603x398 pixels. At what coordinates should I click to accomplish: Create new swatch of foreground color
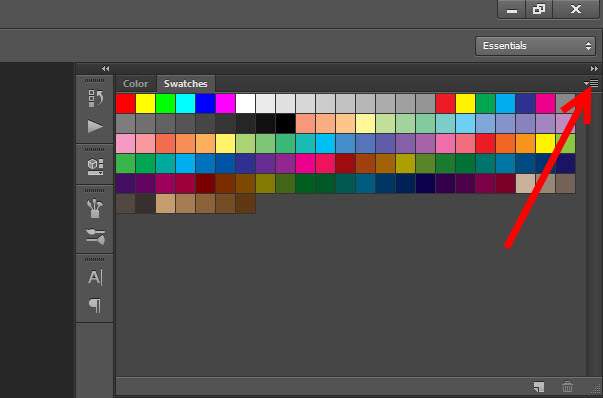pos(539,386)
